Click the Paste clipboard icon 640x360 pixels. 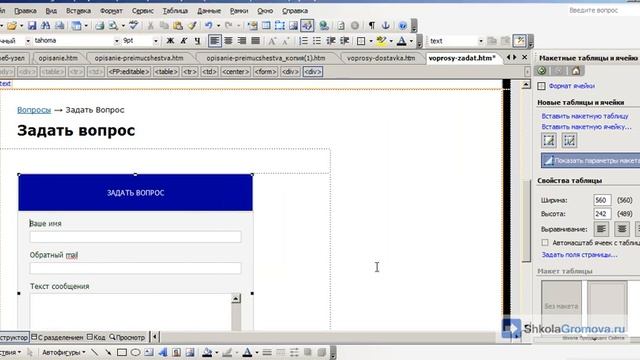(178, 26)
